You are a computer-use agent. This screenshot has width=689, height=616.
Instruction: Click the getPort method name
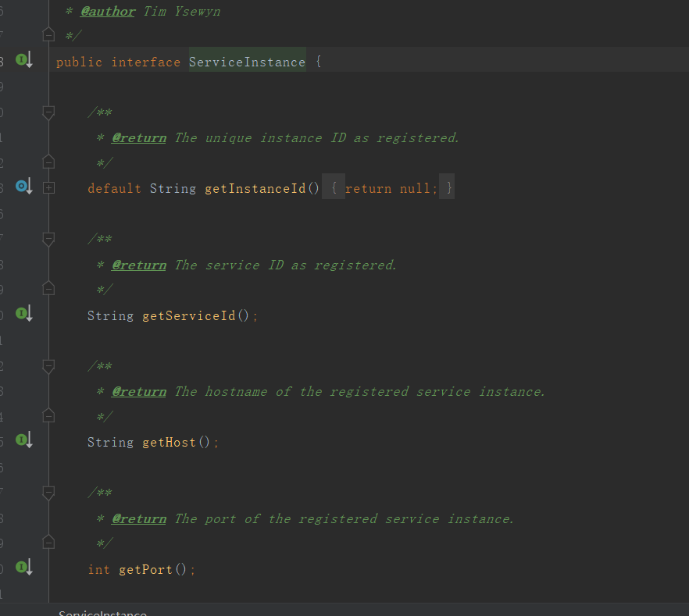145,570
